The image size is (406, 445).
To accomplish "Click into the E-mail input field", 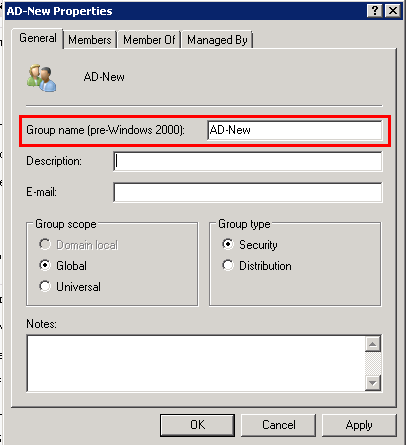I will [x=248, y=192].
